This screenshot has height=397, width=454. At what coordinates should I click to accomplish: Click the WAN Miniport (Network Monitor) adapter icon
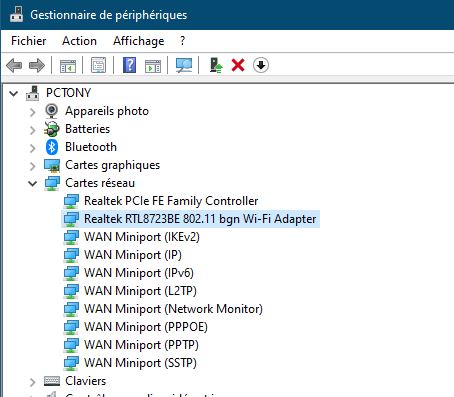[x=71, y=309]
